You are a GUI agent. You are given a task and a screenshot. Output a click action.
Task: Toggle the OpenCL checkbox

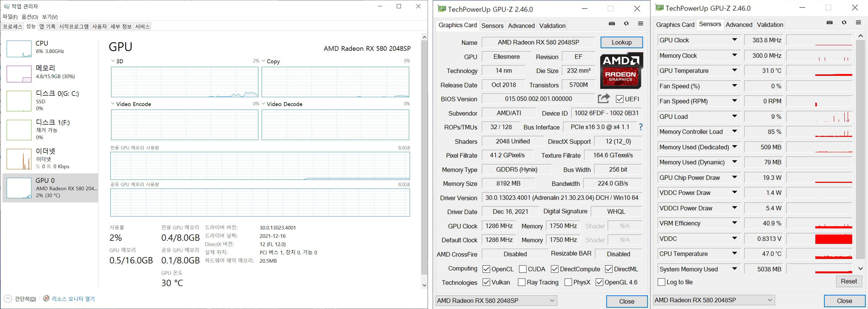tap(486, 269)
